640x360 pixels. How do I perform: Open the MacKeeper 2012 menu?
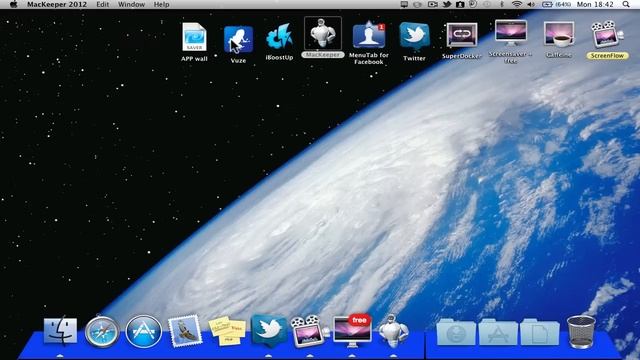click(57, 4)
